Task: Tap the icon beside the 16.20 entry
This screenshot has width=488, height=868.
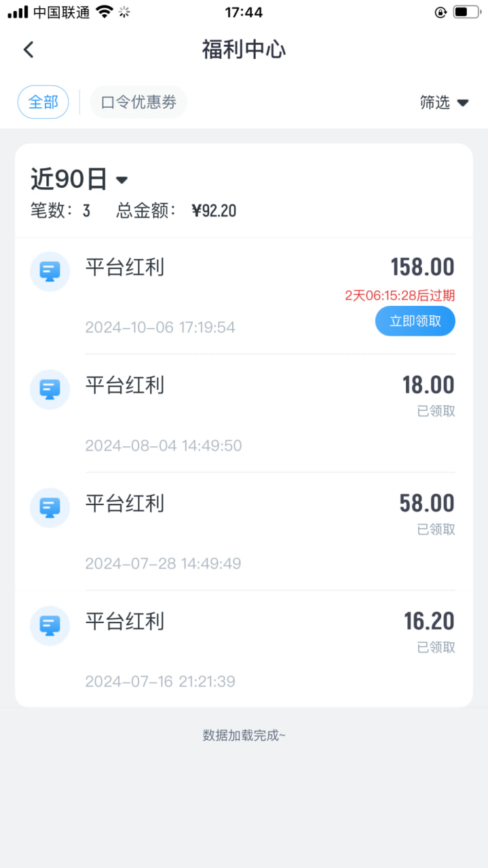Action: [x=50, y=626]
